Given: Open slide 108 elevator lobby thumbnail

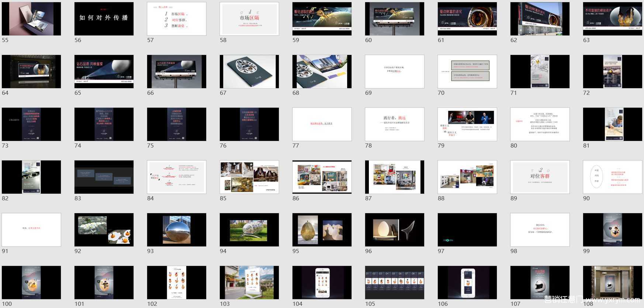Looking at the screenshot, I should (613, 283).
